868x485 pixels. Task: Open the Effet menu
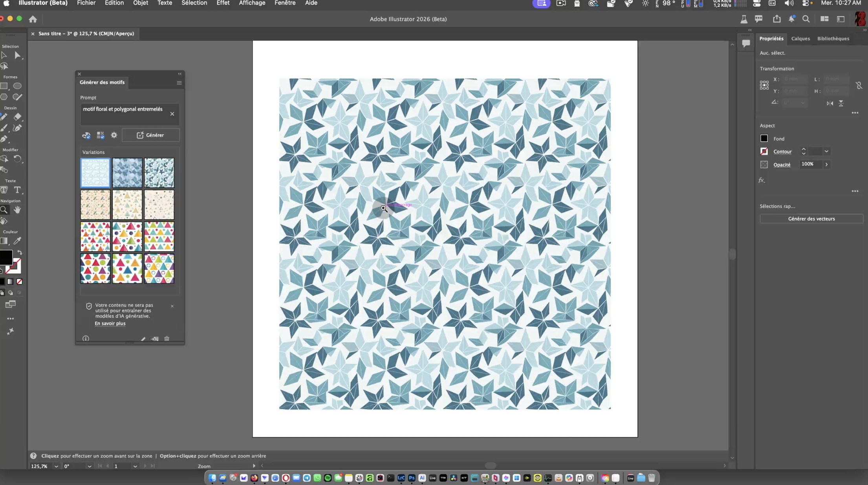tap(223, 3)
